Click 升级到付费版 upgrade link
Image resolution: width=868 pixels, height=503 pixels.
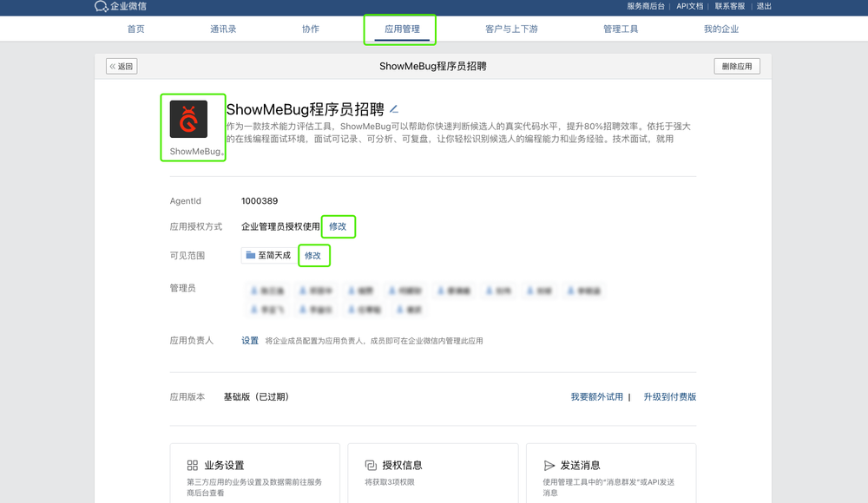668,395
